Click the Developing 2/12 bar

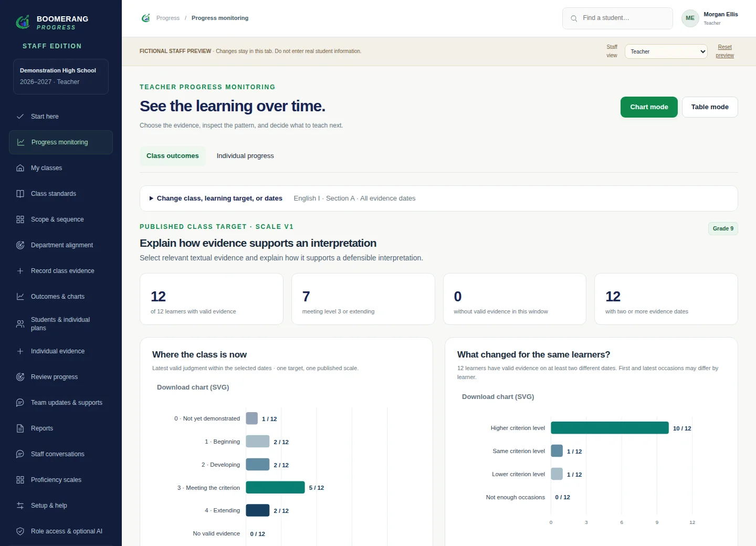(x=257, y=465)
